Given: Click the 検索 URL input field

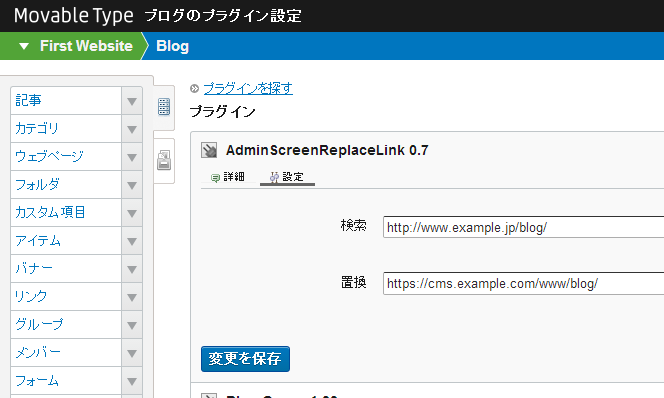Looking at the screenshot, I should (x=523, y=227).
